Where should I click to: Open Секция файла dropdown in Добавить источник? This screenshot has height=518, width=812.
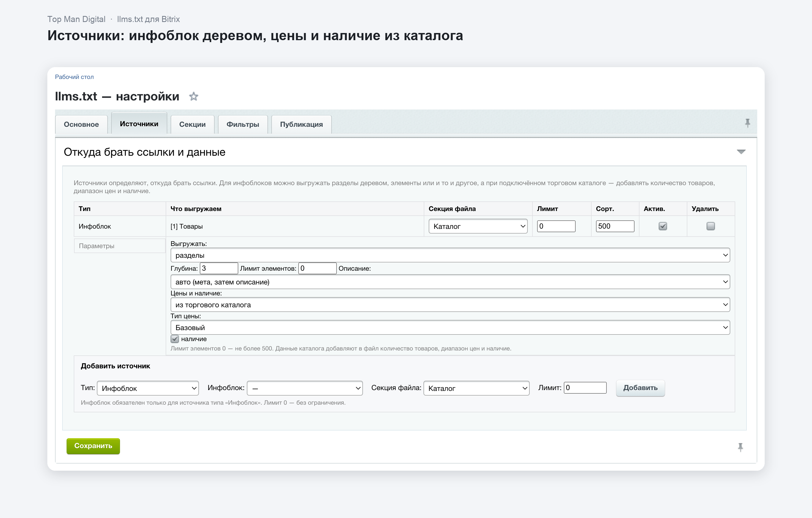pos(477,388)
